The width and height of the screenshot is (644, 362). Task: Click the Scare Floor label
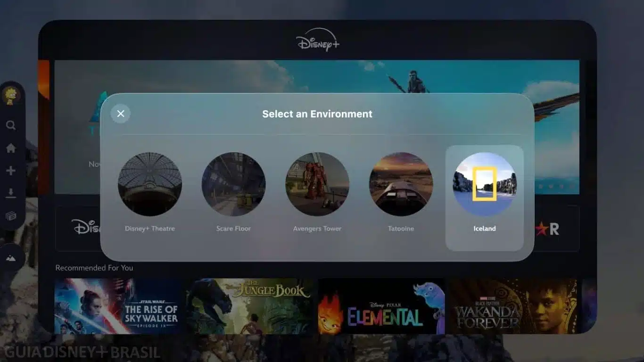[233, 229]
